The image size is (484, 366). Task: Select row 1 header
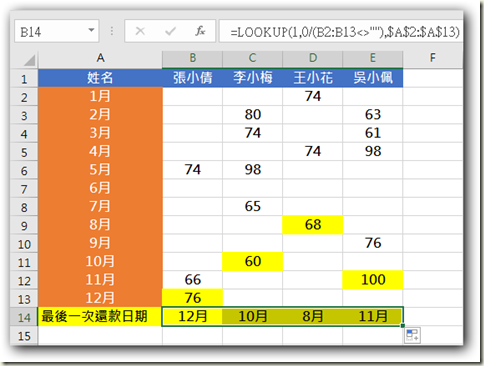24,79
